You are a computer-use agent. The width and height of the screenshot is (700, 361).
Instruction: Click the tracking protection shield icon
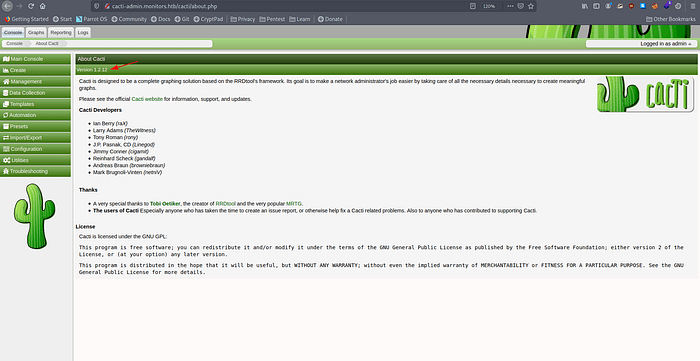point(96,6)
